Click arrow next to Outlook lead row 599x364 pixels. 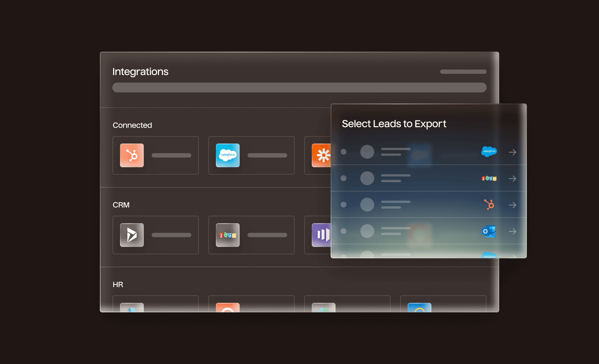pyautogui.click(x=512, y=231)
